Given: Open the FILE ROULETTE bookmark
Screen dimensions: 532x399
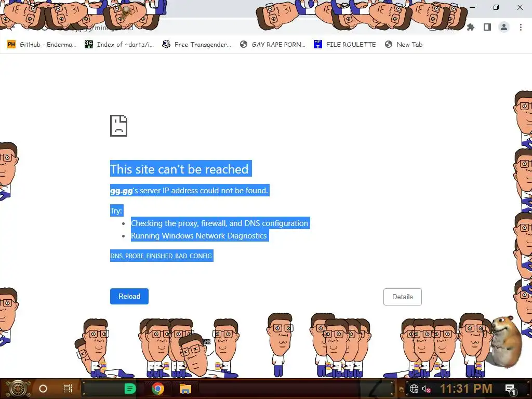Looking at the screenshot, I should point(345,45).
